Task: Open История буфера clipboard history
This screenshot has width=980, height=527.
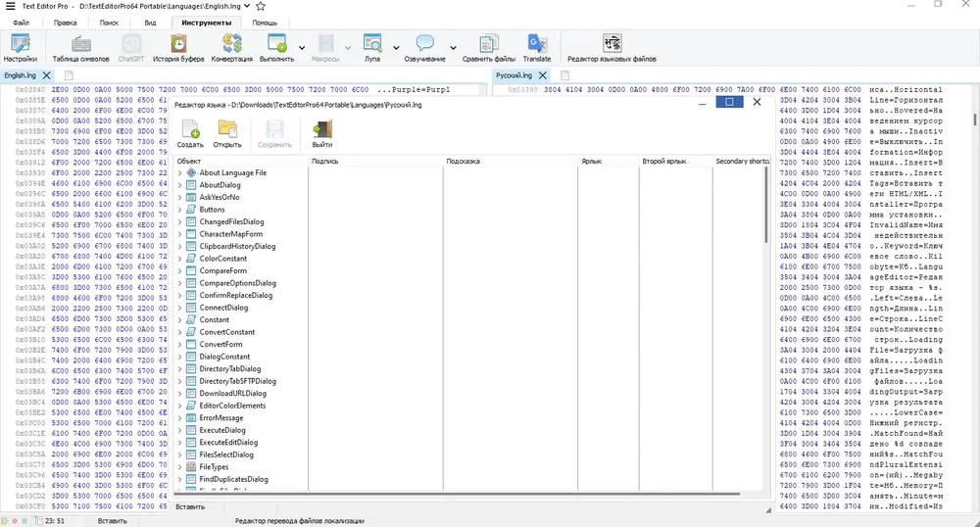Action: click(x=178, y=48)
